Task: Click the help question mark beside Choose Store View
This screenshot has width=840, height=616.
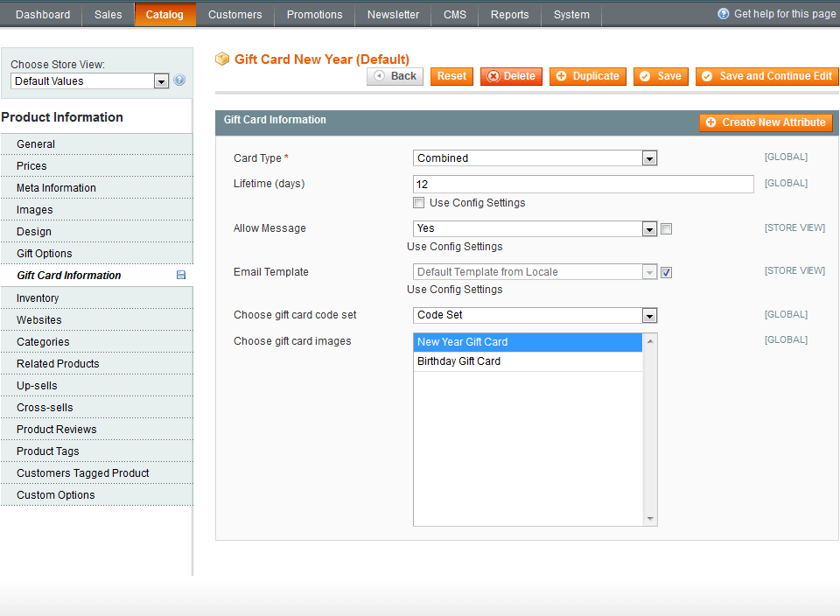Action: pyautogui.click(x=179, y=80)
